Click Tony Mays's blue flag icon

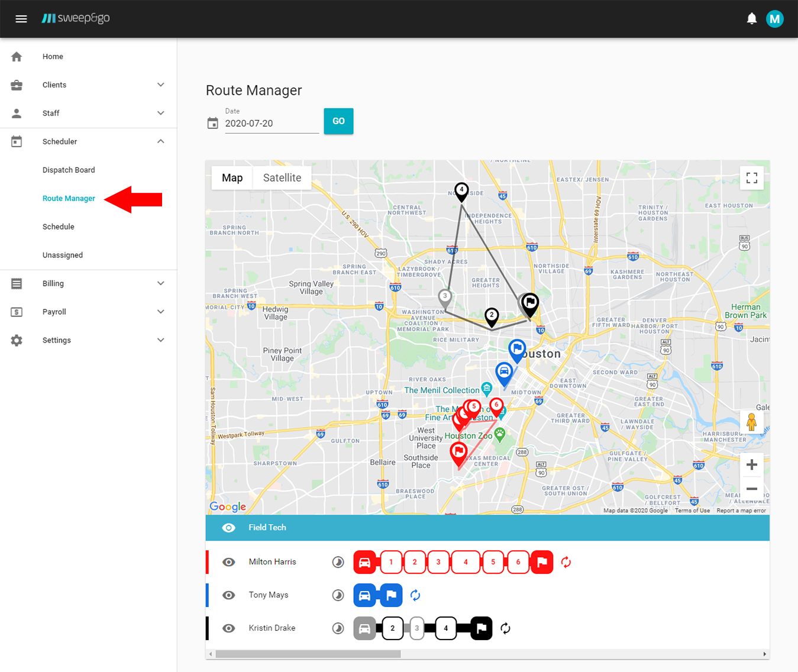(x=391, y=595)
